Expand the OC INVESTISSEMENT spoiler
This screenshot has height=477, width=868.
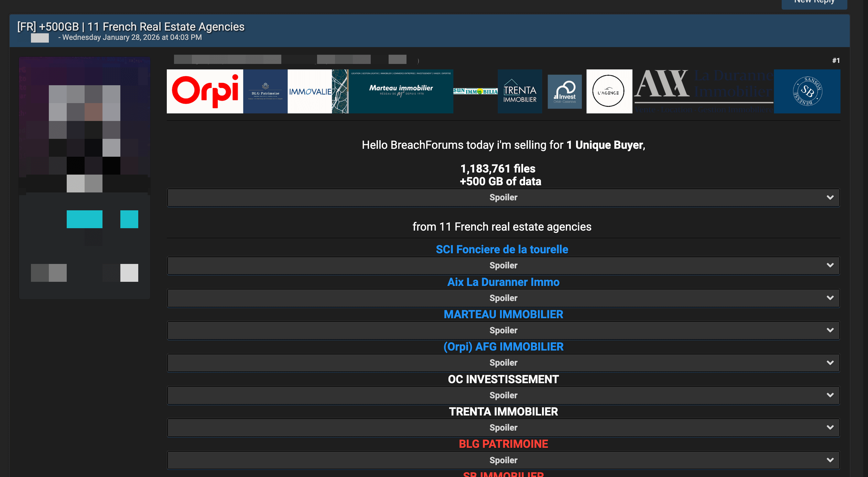[x=503, y=396]
